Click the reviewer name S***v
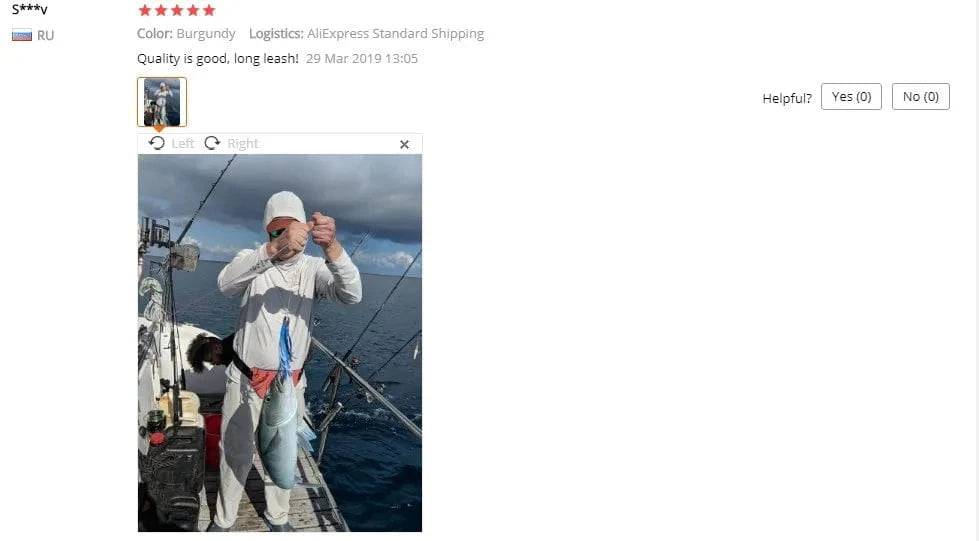This screenshot has width=979, height=541. pos(29,9)
